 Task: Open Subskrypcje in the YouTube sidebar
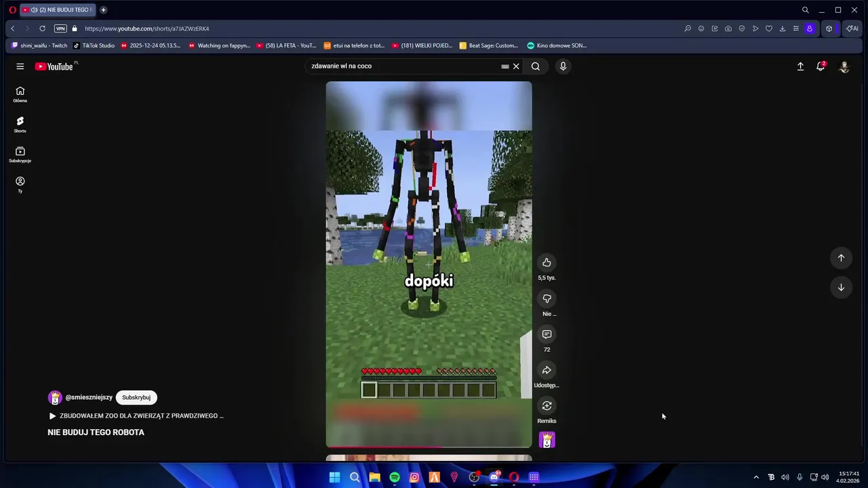pos(20,155)
